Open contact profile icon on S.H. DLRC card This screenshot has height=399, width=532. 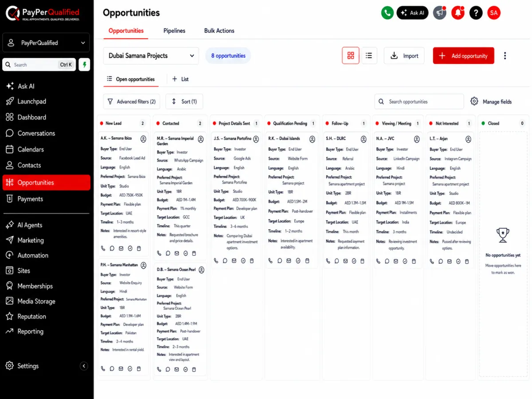pyautogui.click(x=364, y=139)
